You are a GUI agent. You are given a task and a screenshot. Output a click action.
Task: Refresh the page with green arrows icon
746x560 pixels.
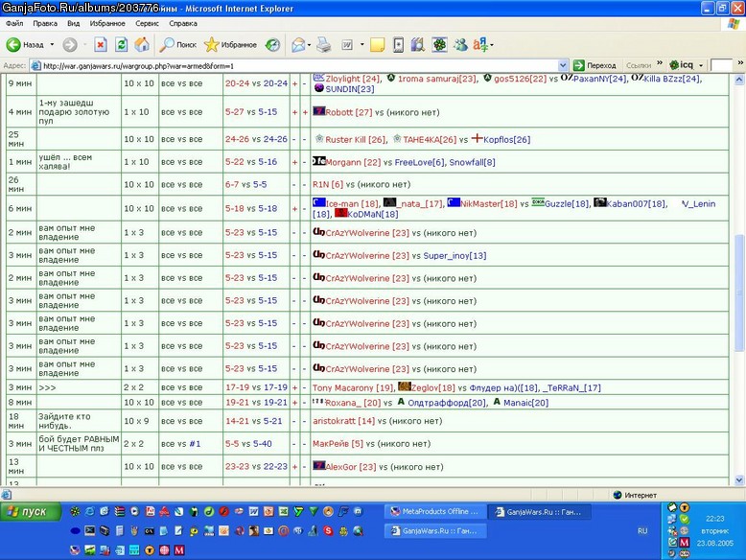pyautogui.click(x=122, y=45)
